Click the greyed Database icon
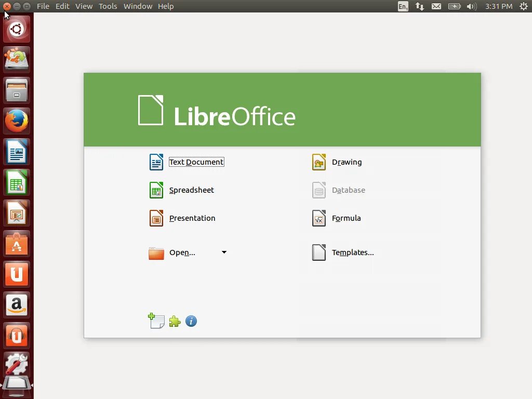Screen dimensions: 532x399 [319, 190]
